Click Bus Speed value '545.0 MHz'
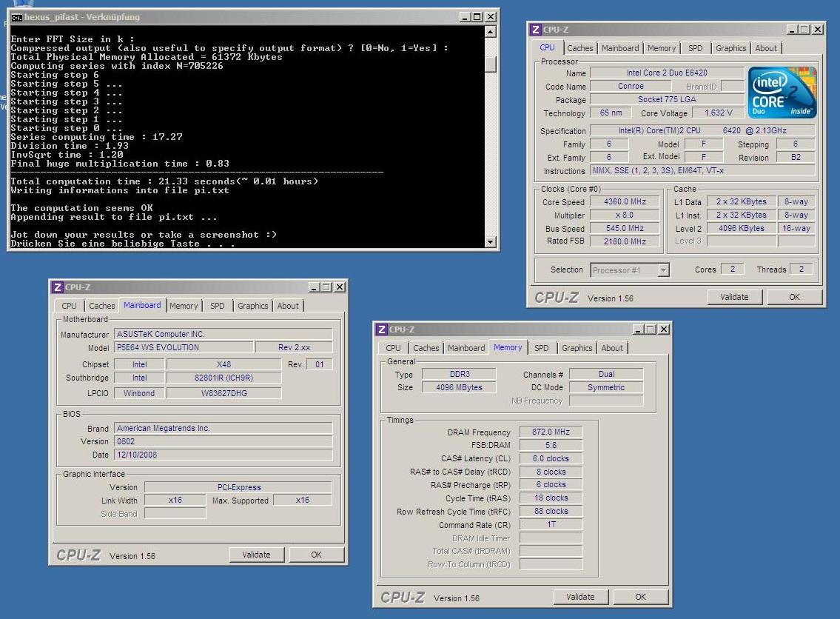The width and height of the screenshot is (840, 619). click(x=625, y=228)
